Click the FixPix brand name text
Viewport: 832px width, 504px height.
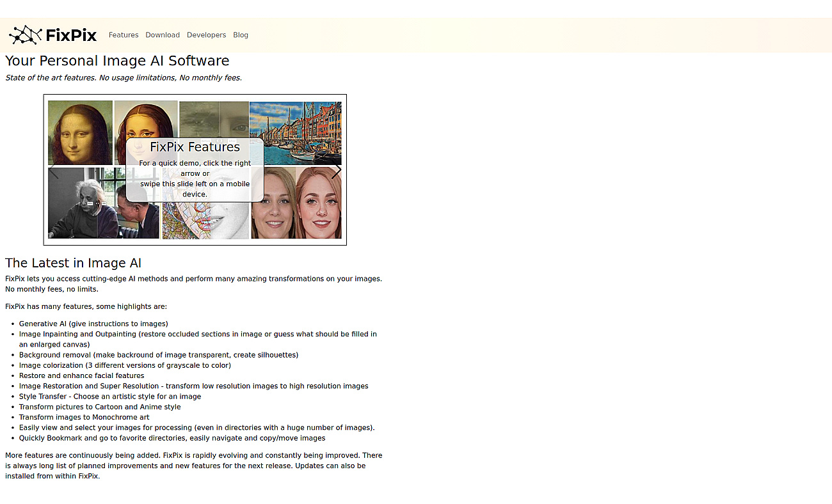pyautogui.click(x=71, y=35)
